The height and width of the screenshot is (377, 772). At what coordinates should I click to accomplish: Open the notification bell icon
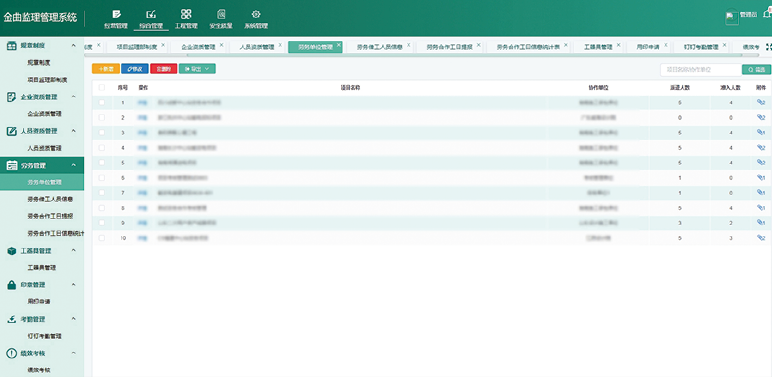click(x=768, y=15)
